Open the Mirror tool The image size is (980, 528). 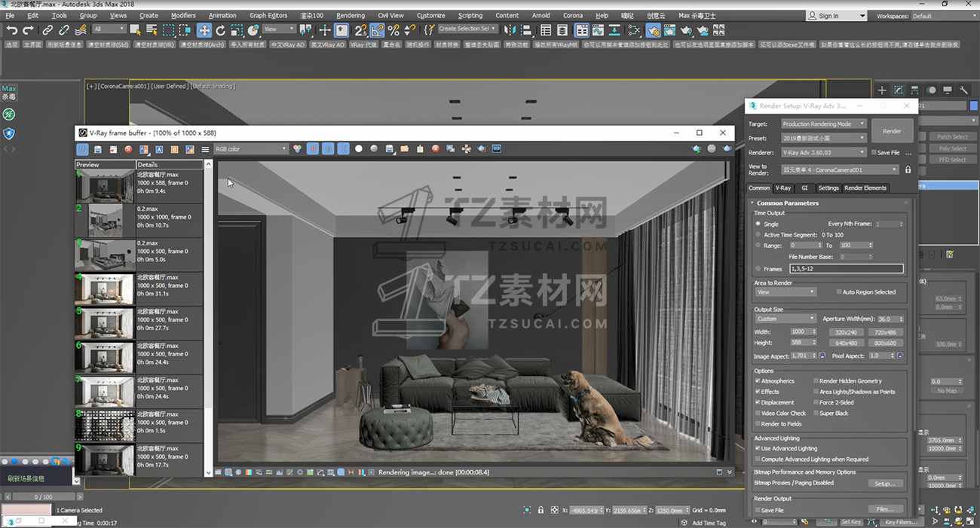coord(510,30)
